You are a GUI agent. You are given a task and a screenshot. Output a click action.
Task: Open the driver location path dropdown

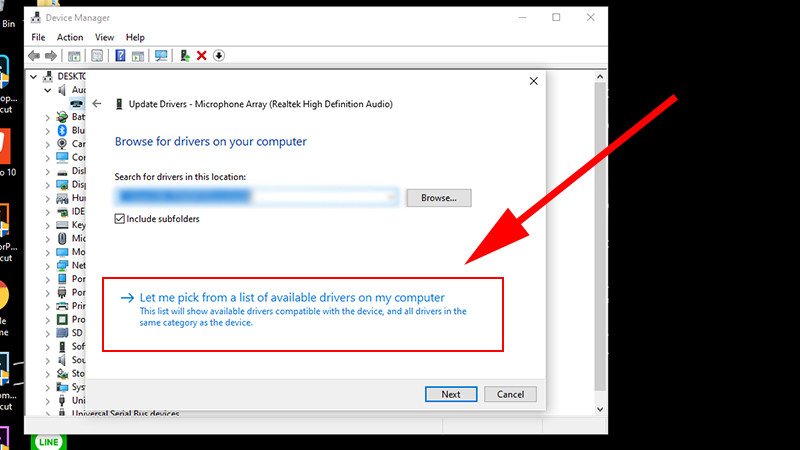[x=391, y=197]
